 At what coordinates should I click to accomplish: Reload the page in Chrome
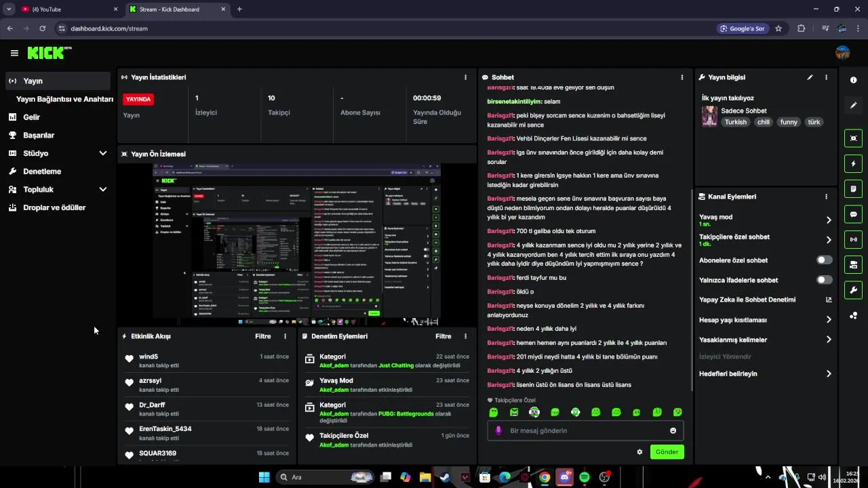(x=42, y=28)
